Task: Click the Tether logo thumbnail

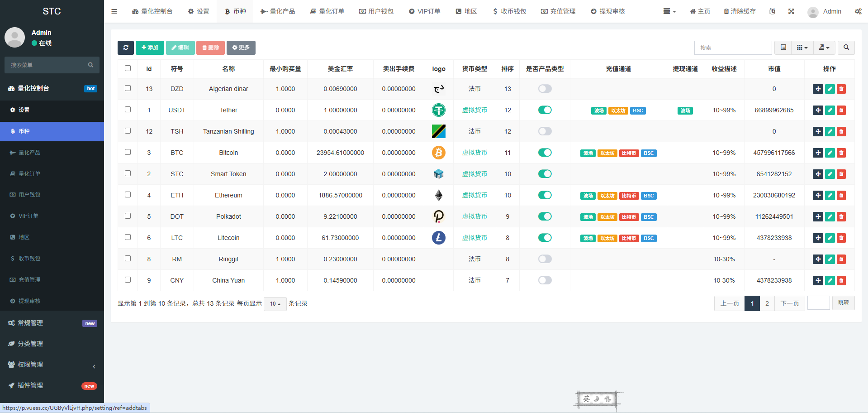Action: pyautogui.click(x=438, y=110)
